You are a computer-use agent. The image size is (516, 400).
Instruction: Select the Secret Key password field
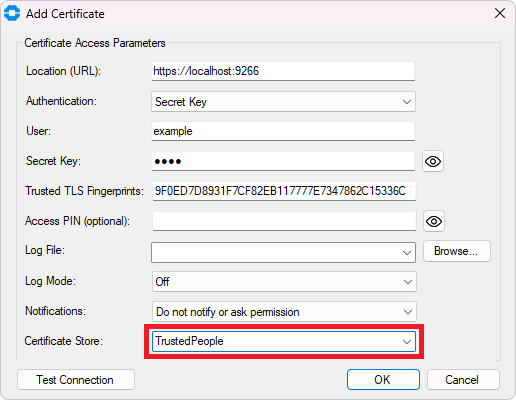coord(283,161)
